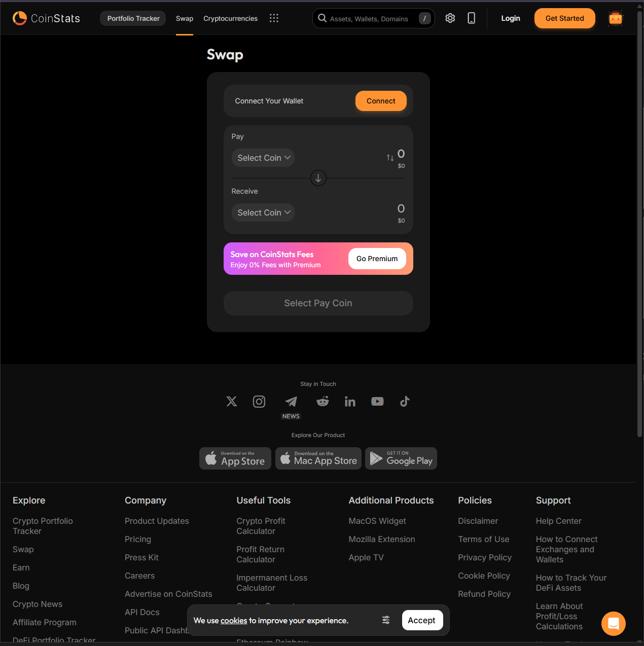
Task: Open the nine-dot apps grid menu
Action: (274, 18)
